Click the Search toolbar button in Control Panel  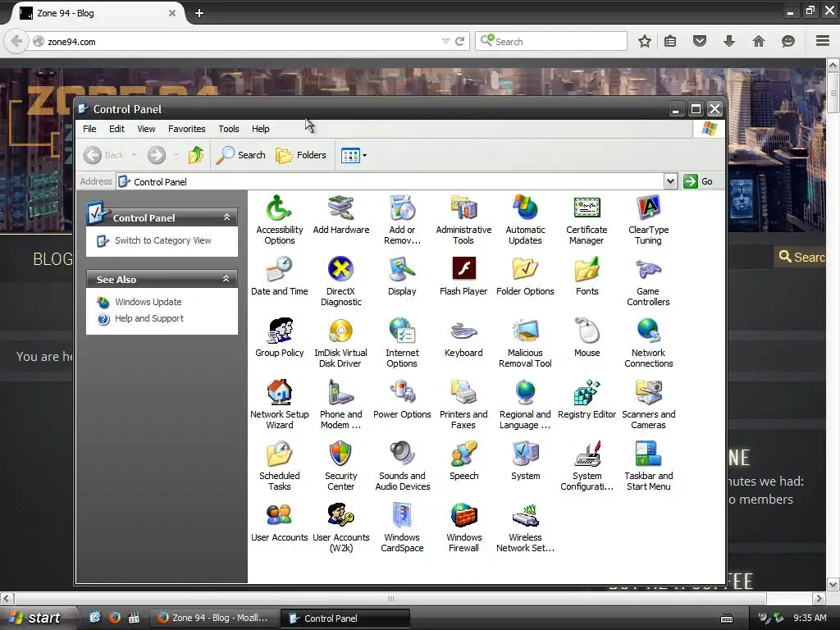pyautogui.click(x=240, y=155)
